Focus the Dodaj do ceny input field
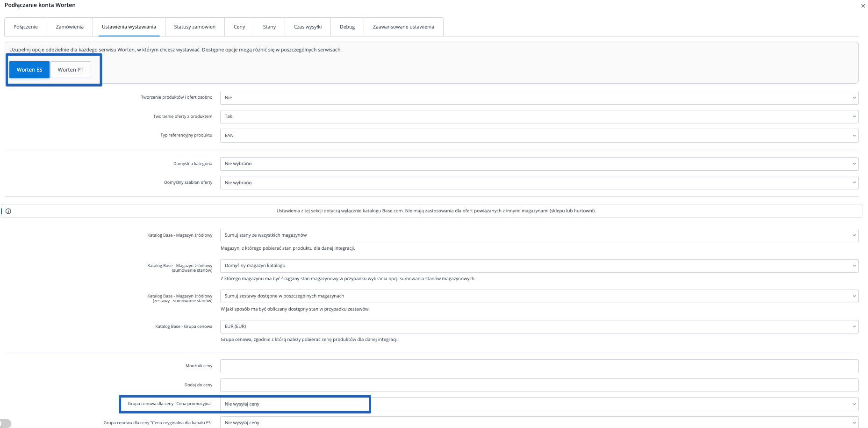 539,385
